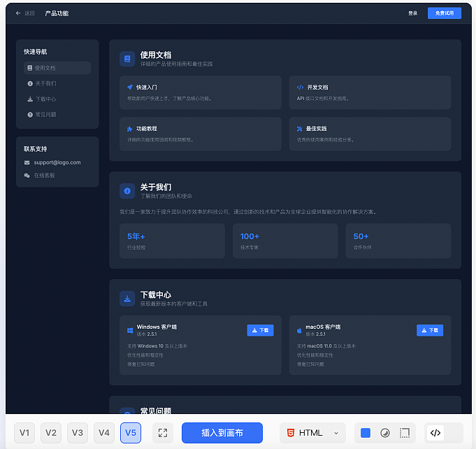Viewport: 476px width, 449px height.
Task: Select 下载中心 in quick navigation
Action: coord(57,99)
